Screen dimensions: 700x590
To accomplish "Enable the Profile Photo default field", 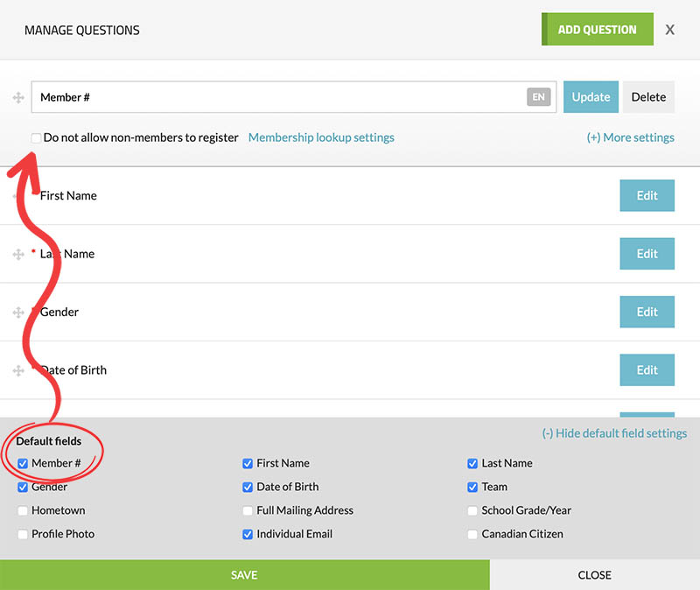I will tap(23, 534).
